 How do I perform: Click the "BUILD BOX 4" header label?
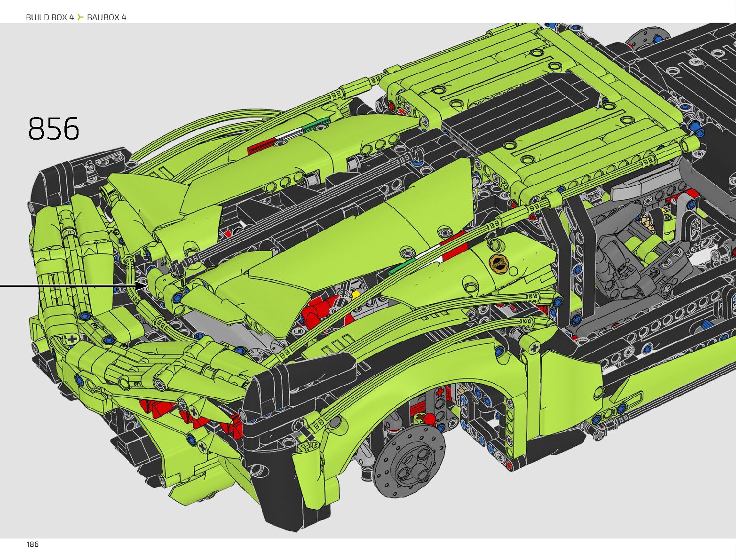(50, 17)
